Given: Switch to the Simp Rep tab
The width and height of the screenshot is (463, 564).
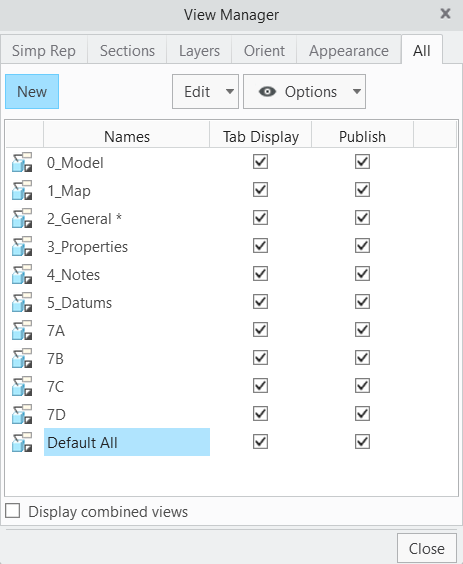Looking at the screenshot, I should click(44, 50).
